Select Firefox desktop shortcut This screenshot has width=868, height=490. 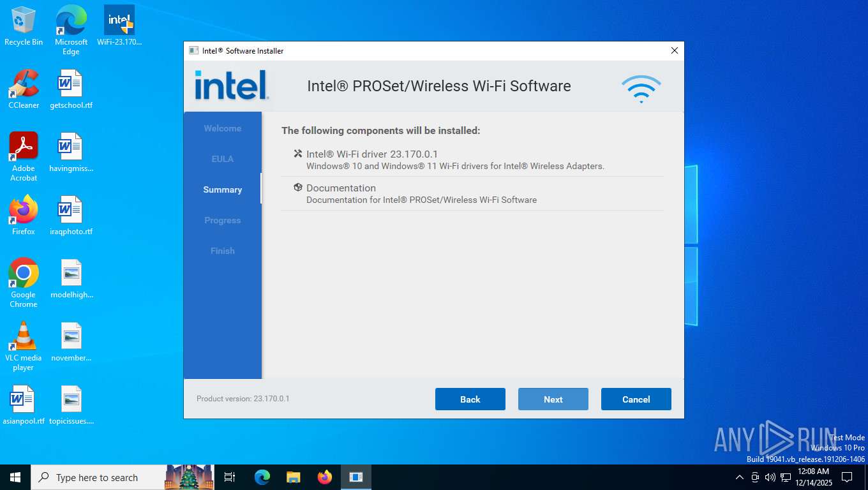(x=24, y=216)
